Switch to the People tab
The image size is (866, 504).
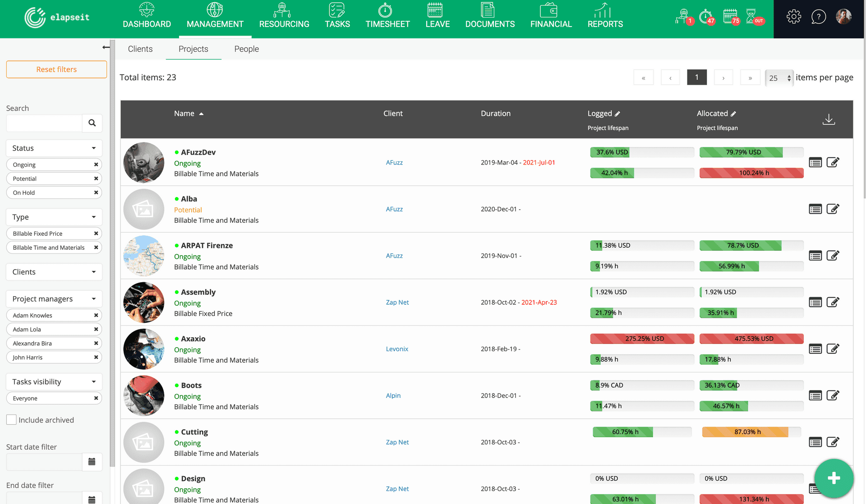pos(246,49)
